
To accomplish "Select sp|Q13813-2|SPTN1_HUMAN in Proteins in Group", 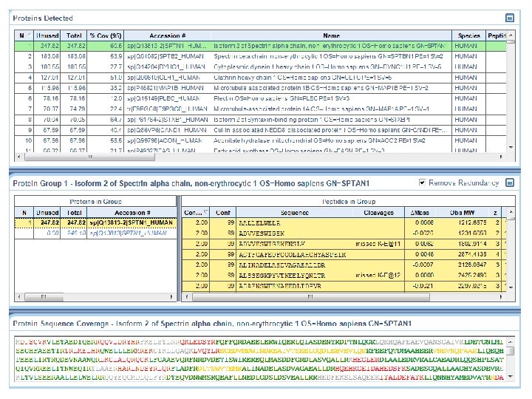I will (132, 222).
